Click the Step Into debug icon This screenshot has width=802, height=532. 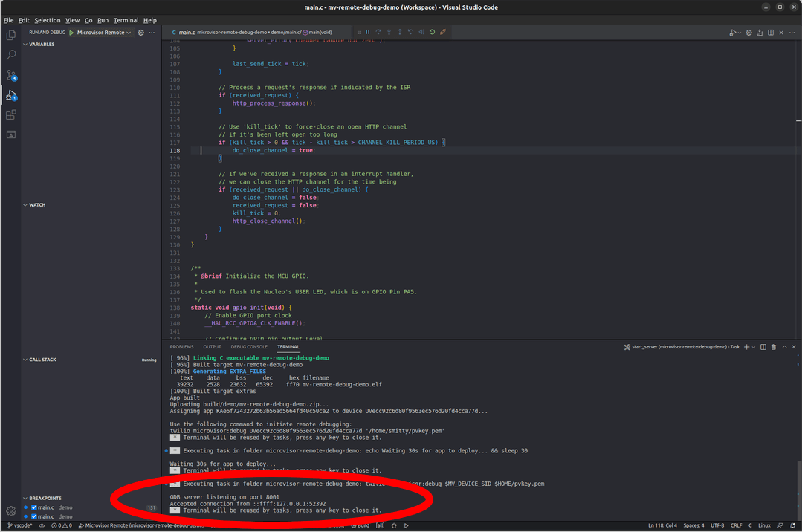(389, 32)
